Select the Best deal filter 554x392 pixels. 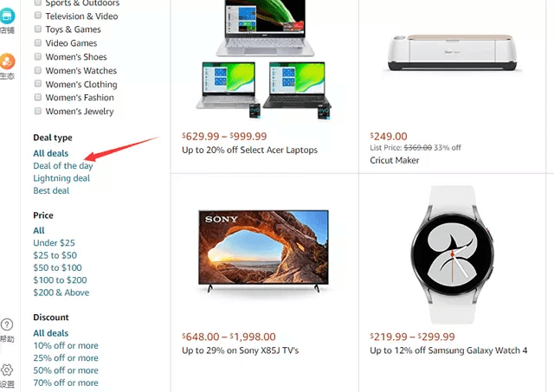point(51,190)
